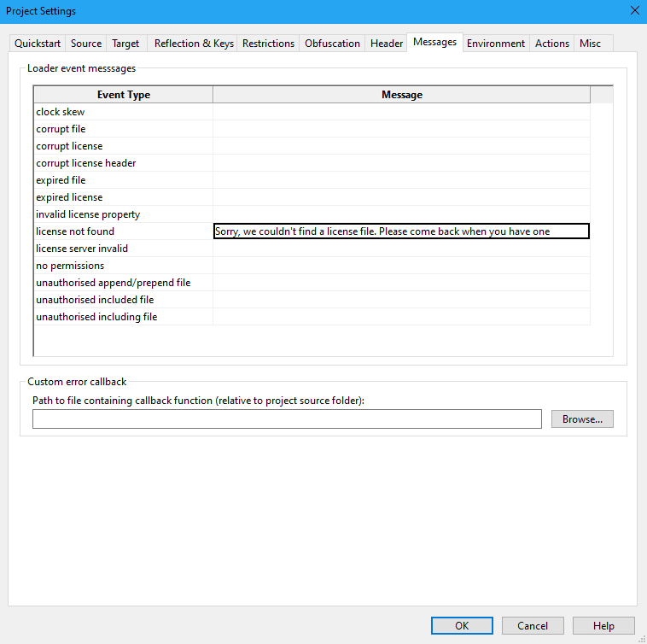Switch to the Obfuscation tab

(332, 44)
